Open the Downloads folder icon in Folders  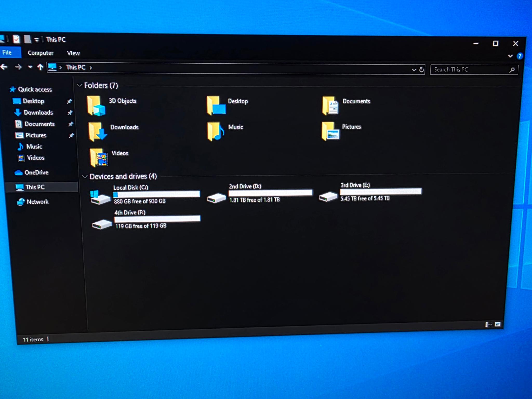pyautogui.click(x=97, y=132)
